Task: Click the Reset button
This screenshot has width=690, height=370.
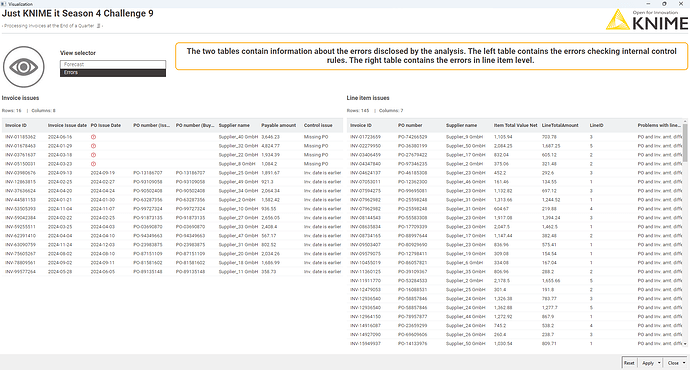Action: [x=629, y=363]
